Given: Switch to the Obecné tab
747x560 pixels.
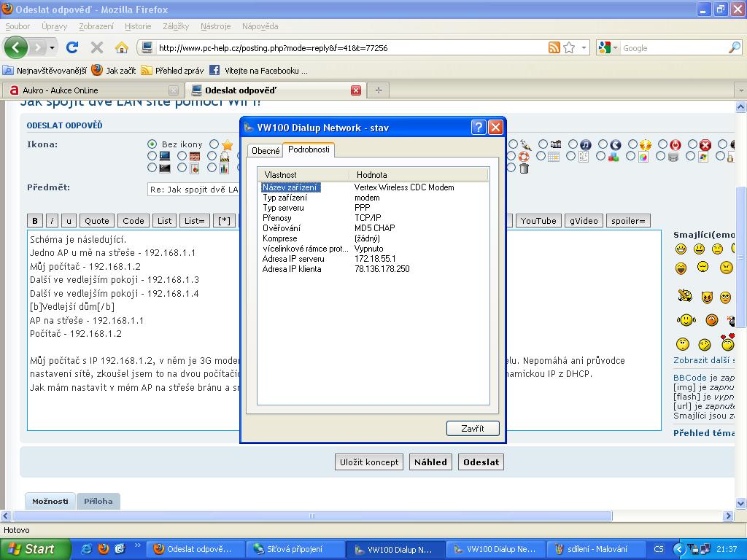Looking at the screenshot, I should 266,151.
